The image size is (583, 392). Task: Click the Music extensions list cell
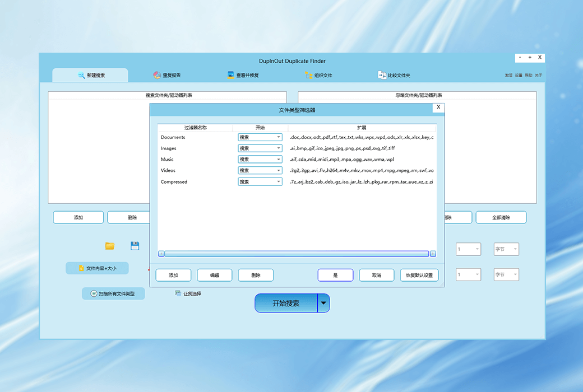[x=342, y=160]
